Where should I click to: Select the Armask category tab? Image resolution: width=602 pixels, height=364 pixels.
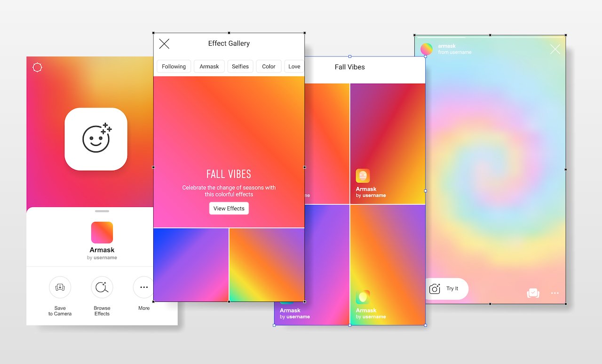pos(209,66)
